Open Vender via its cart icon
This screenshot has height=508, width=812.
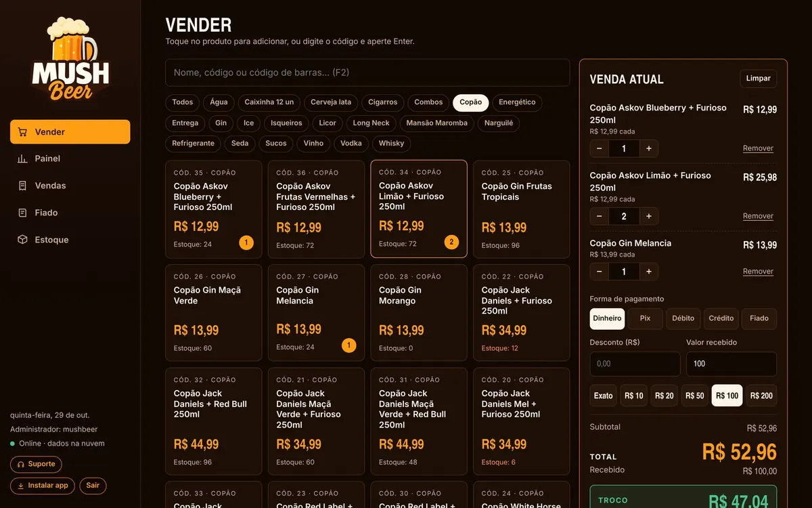pos(22,132)
